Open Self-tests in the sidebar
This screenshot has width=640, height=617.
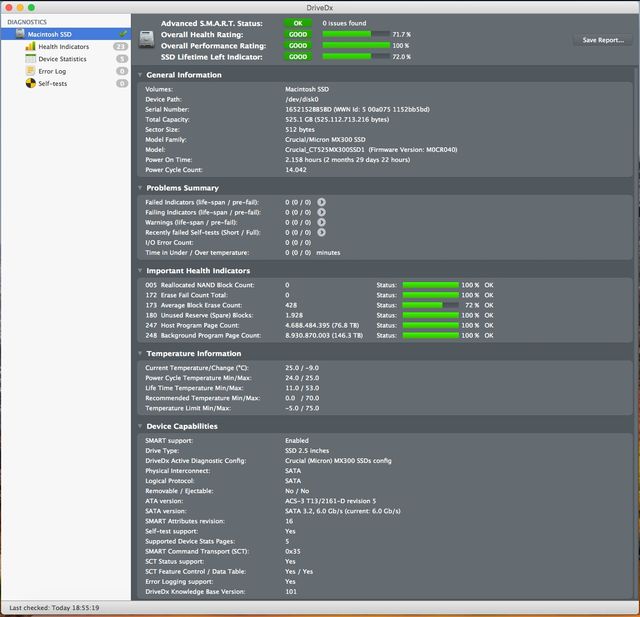coord(53,83)
